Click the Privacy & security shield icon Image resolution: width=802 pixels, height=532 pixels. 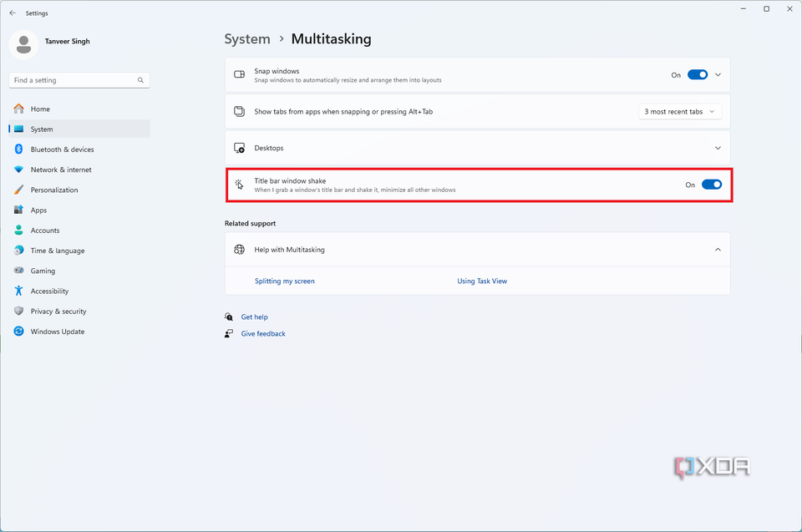click(x=18, y=311)
